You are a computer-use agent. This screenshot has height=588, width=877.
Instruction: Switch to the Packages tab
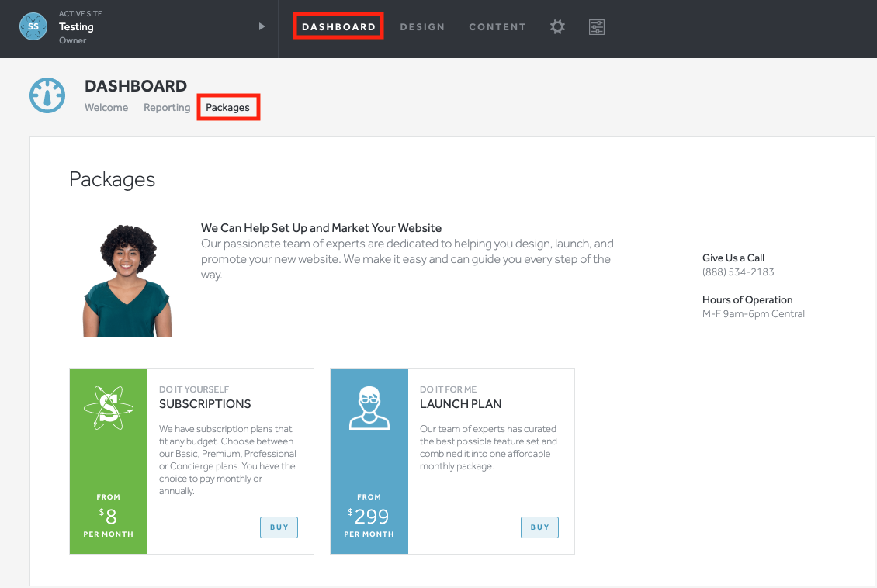pyautogui.click(x=227, y=107)
